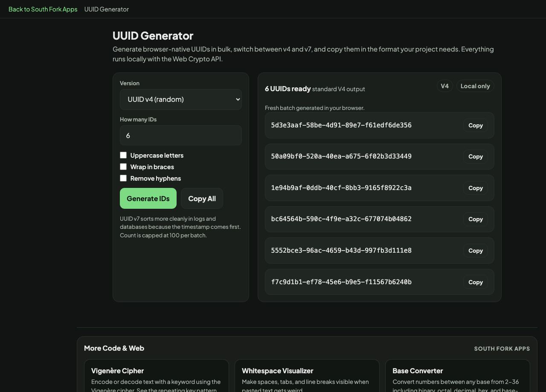Copy UUID starting with 5d3e3aaf
546x392 pixels.
tap(476, 125)
